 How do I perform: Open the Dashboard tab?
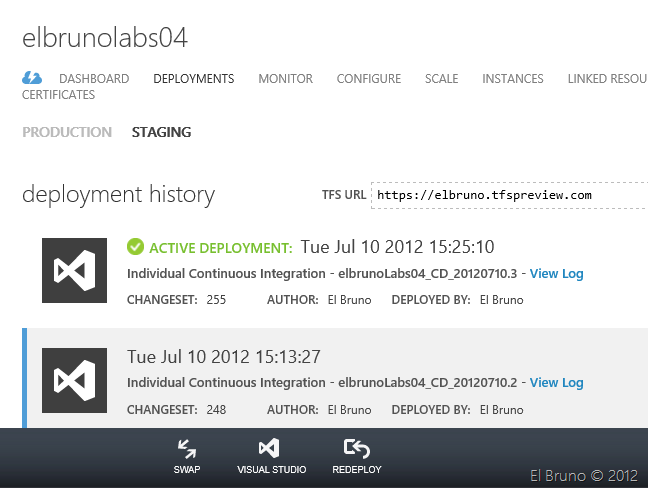coord(93,79)
